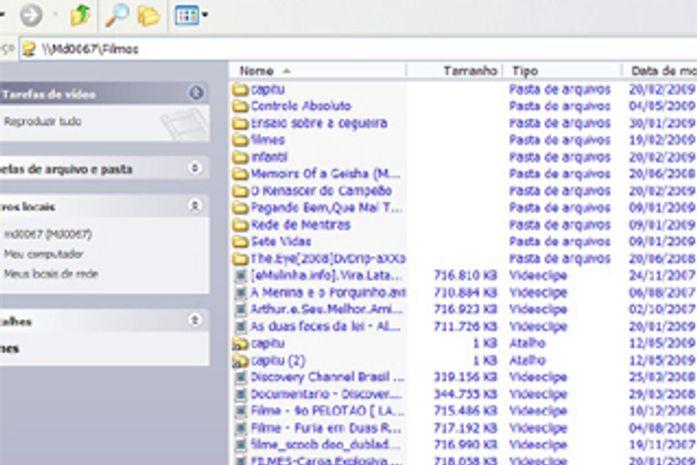697x465 pixels.
Task: Open the Views mode button
Action: click(187, 16)
